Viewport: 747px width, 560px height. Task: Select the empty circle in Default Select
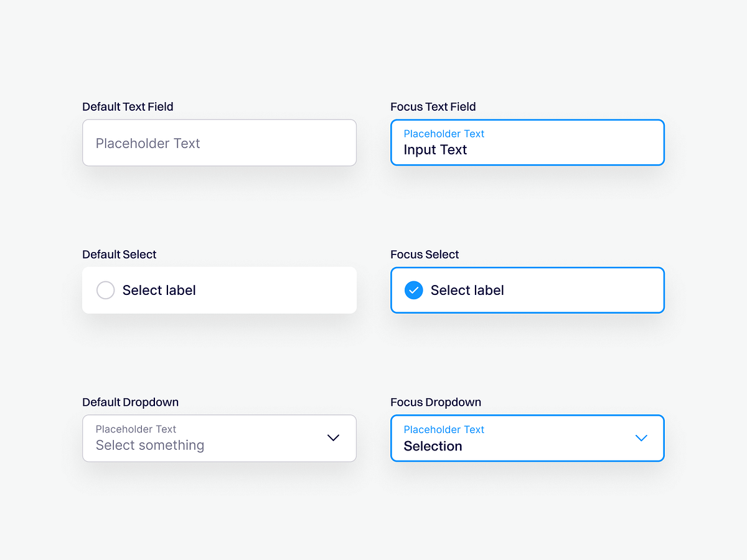coord(105,290)
